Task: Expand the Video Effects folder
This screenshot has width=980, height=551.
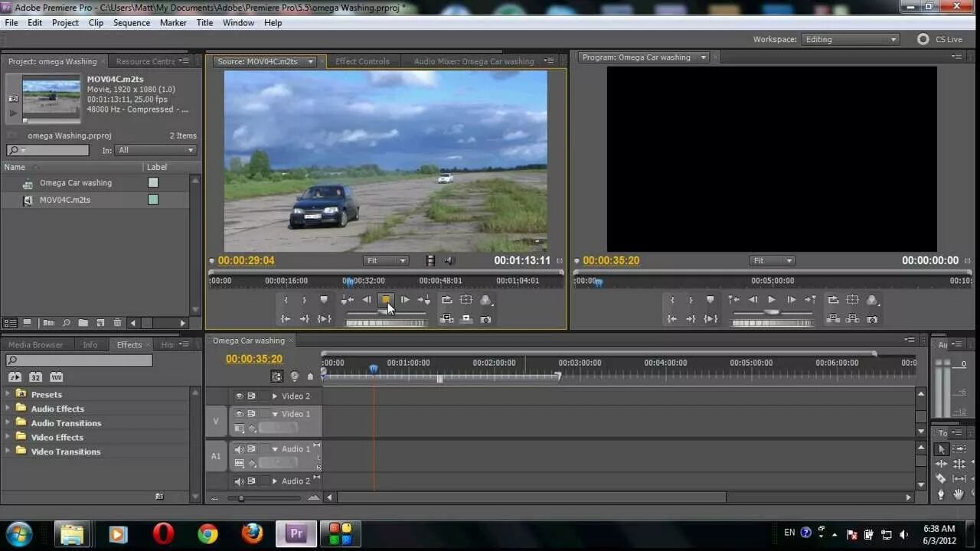Action: click(8, 437)
